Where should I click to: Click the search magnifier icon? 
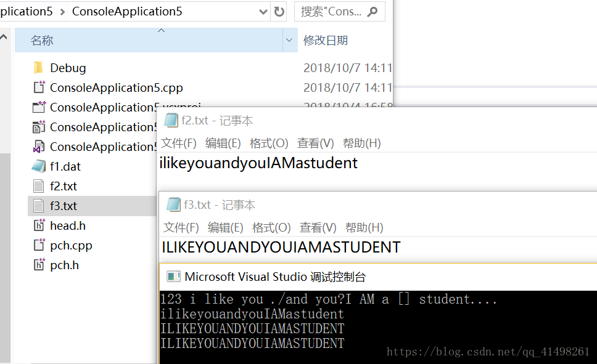click(373, 12)
